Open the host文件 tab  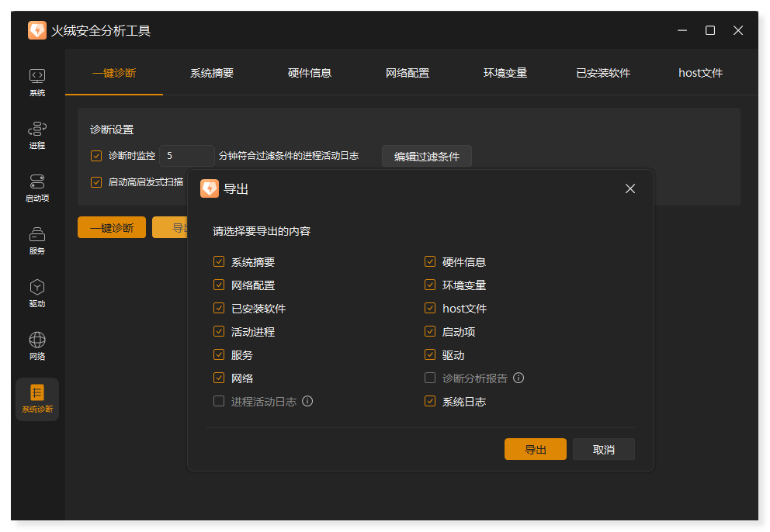[700, 73]
